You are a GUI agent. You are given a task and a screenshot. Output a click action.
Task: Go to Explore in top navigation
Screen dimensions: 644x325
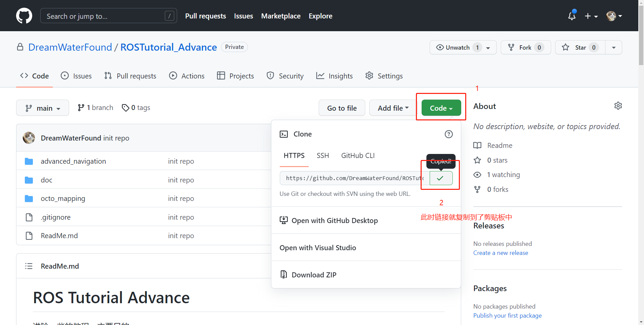[x=320, y=16]
